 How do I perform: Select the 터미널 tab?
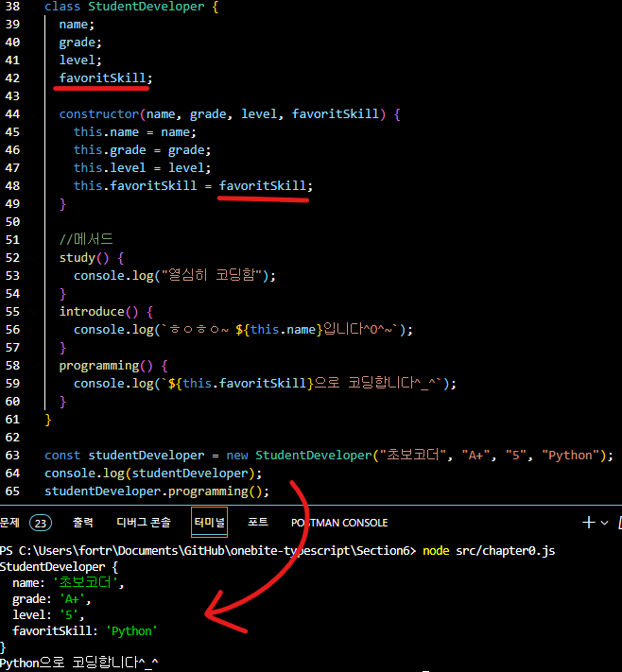209,522
